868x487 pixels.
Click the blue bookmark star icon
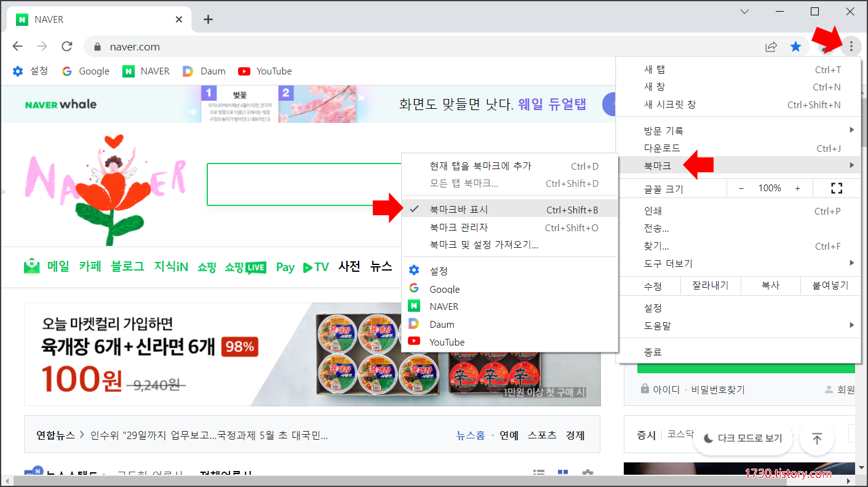pos(796,46)
